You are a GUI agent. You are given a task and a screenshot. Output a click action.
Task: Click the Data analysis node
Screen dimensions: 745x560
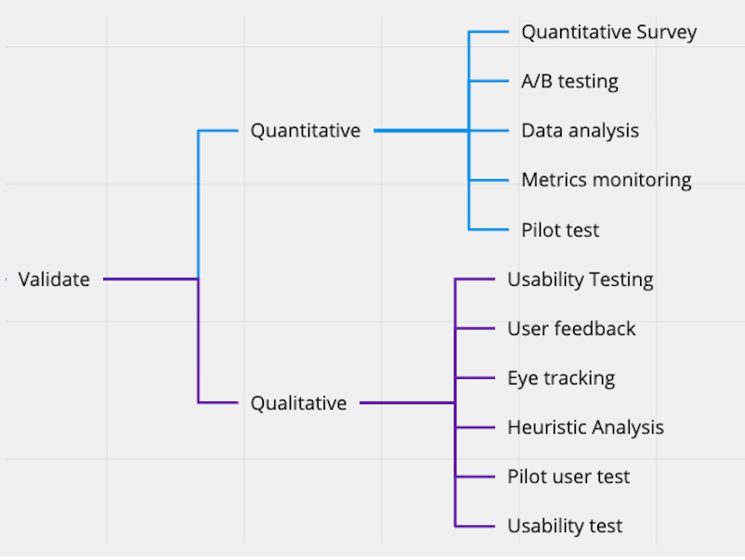580,131
